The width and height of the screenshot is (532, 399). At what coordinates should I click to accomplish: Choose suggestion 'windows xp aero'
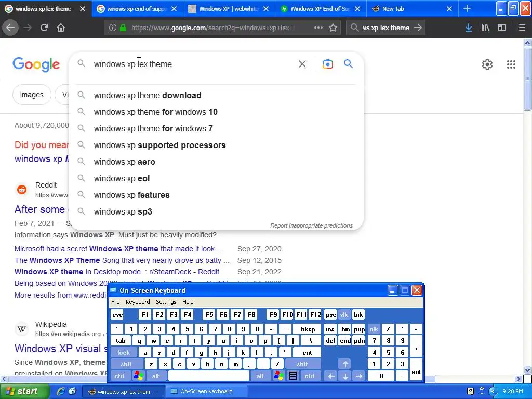(x=216, y=162)
